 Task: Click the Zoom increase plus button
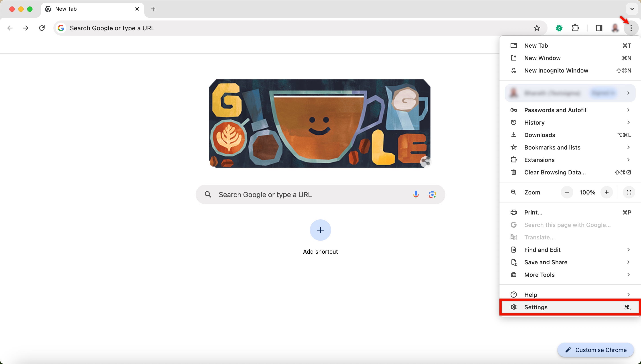[x=607, y=192]
